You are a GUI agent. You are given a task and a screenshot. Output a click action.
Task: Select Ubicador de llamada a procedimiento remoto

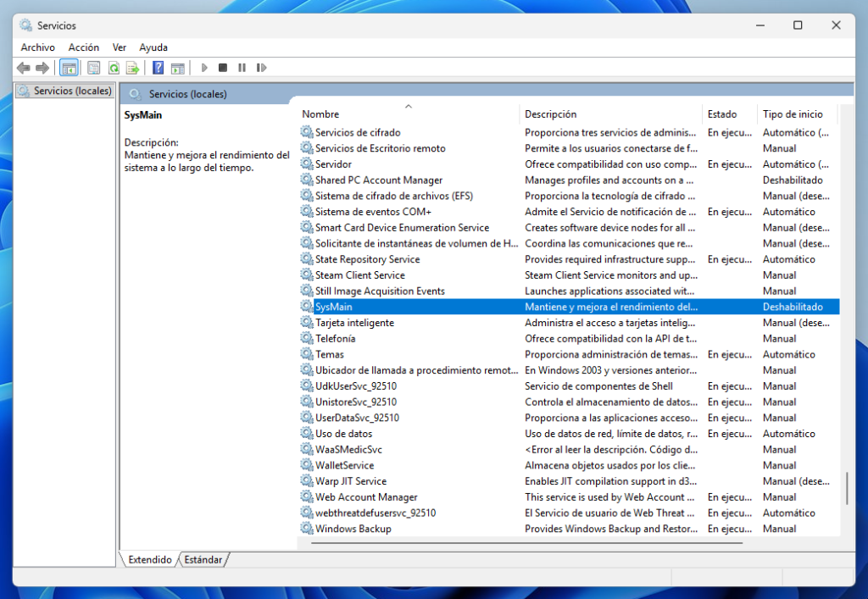[x=570, y=370]
